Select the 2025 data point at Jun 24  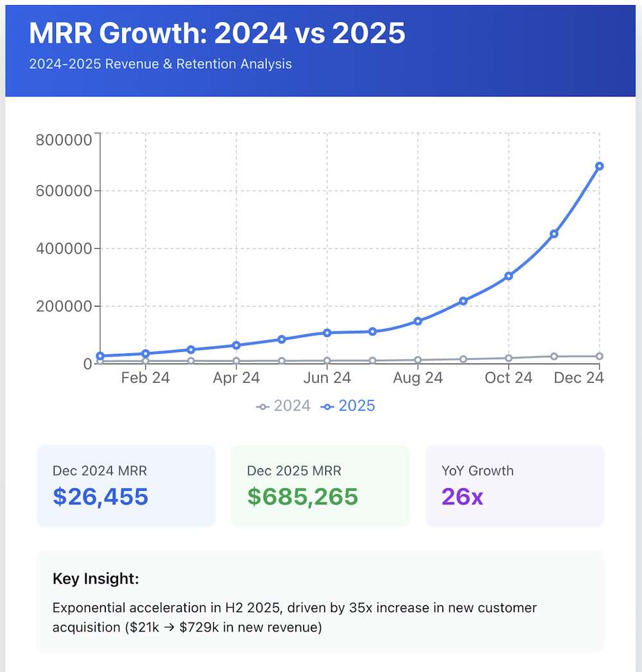tap(327, 333)
